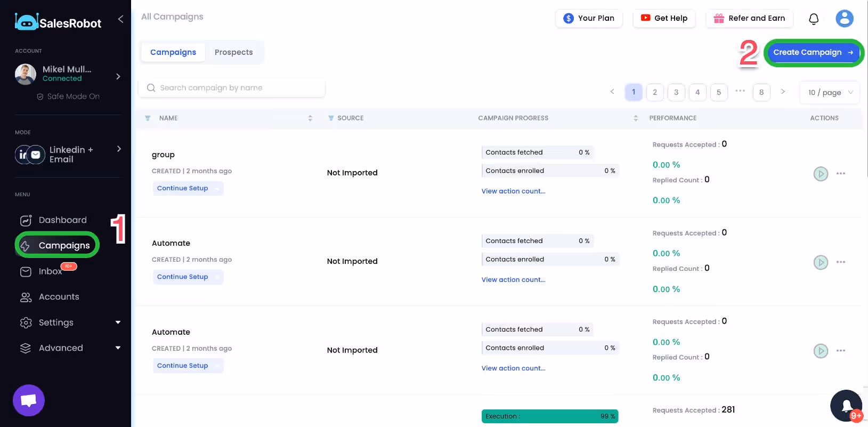
Task: Open more actions for group campaign
Action: click(x=841, y=173)
